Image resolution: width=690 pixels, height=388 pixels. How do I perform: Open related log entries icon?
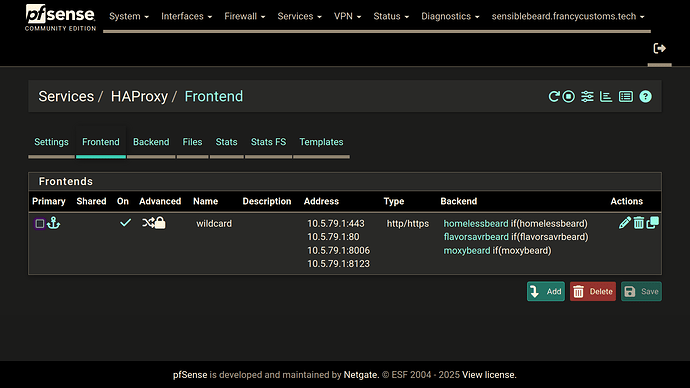[626, 96]
